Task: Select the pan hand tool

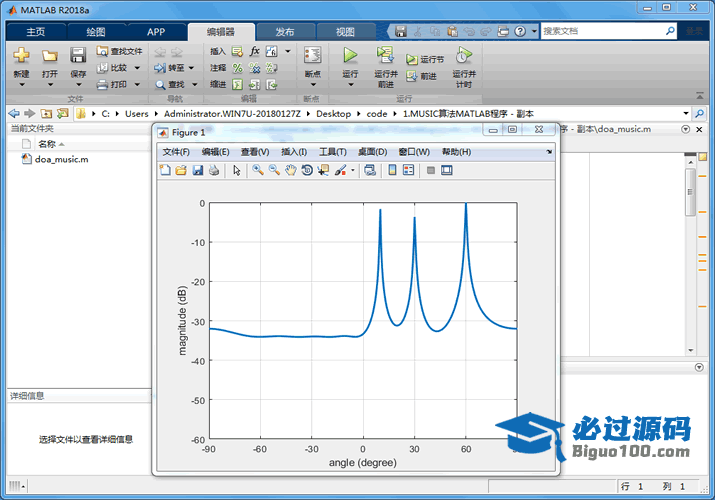Action: pyautogui.click(x=290, y=170)
